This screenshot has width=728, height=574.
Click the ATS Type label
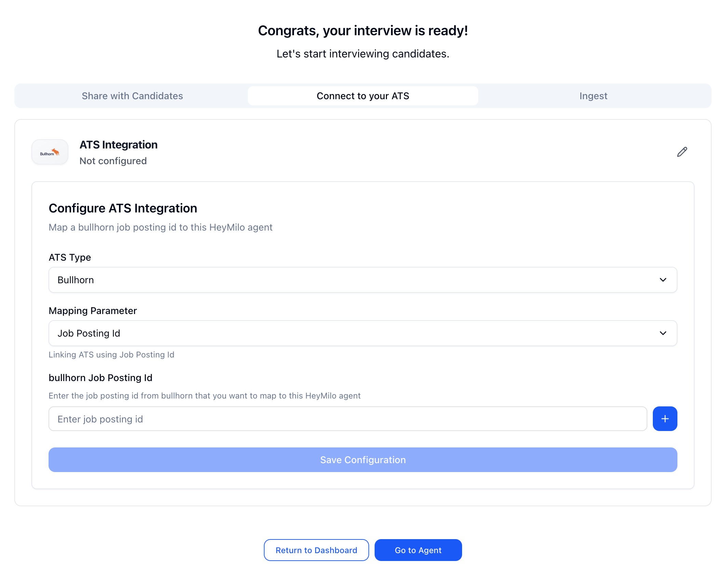point(70,257)
